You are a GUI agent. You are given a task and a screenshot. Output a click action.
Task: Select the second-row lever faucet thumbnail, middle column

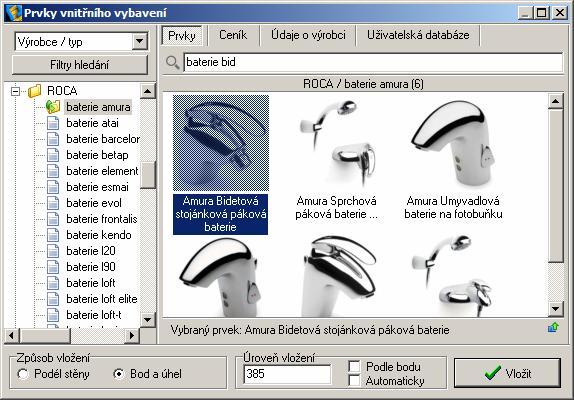pyautogui.click(x=339, y=276)
